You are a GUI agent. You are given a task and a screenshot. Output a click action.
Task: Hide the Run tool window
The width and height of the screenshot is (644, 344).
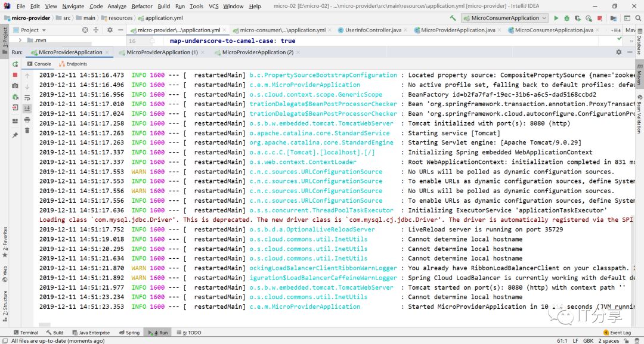point(630,52)
